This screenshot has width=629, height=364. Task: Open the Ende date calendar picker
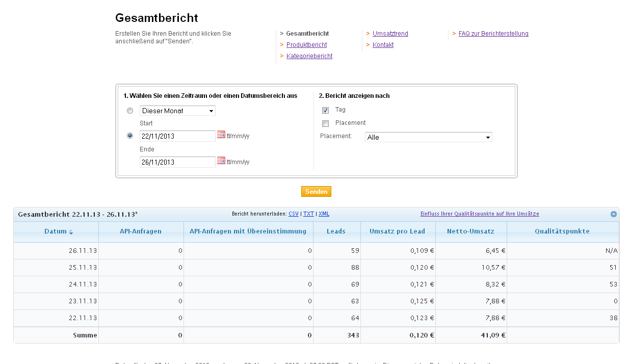coord(221,161)
